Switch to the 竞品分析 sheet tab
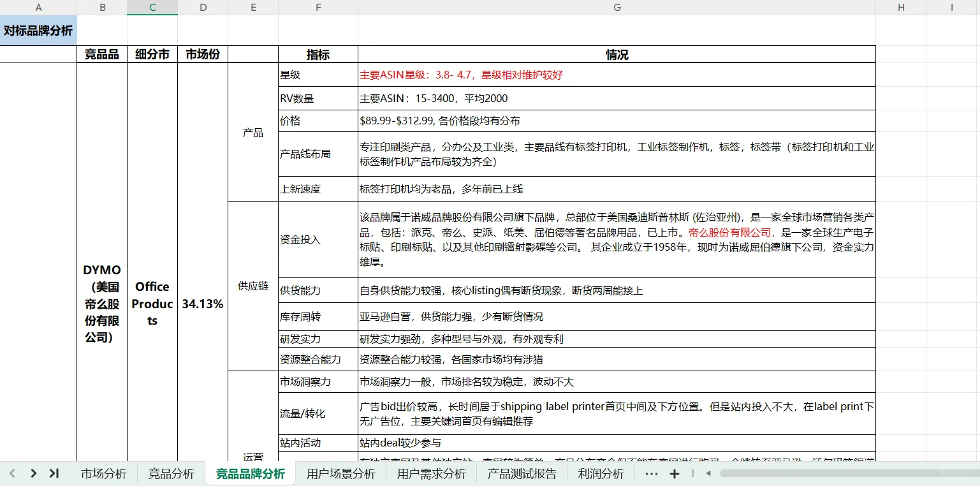The height and width of the screenshot is (486, 980). [x=172, y=474]
